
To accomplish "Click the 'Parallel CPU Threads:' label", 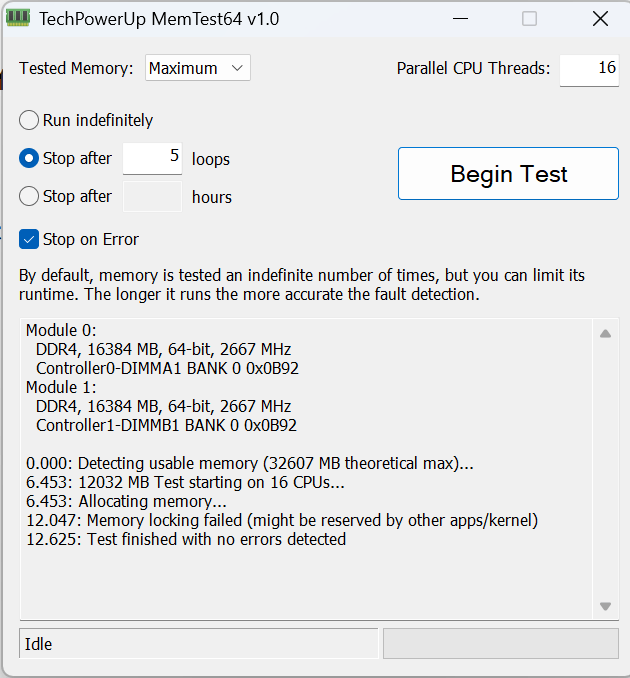I will (473, 68).
